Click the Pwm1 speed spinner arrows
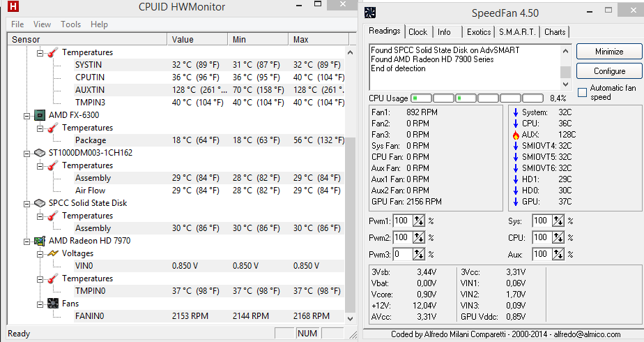The image size is (644, 342). [x=418, y=221]
